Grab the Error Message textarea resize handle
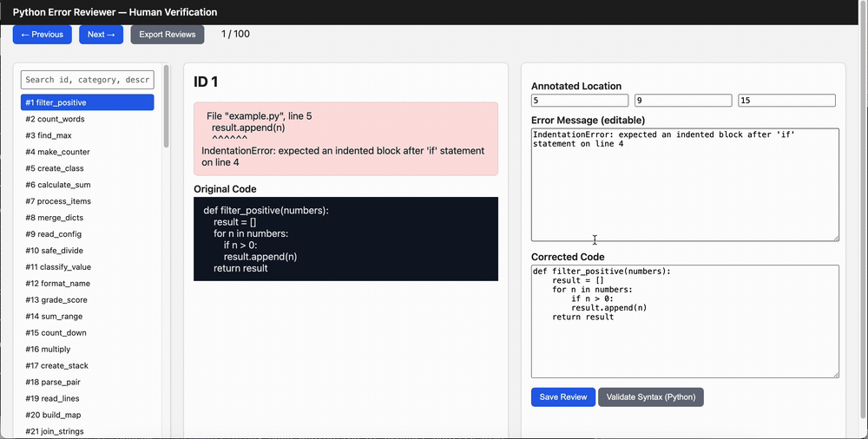Screen dimensions: 868x439 [x=836, y=238]
